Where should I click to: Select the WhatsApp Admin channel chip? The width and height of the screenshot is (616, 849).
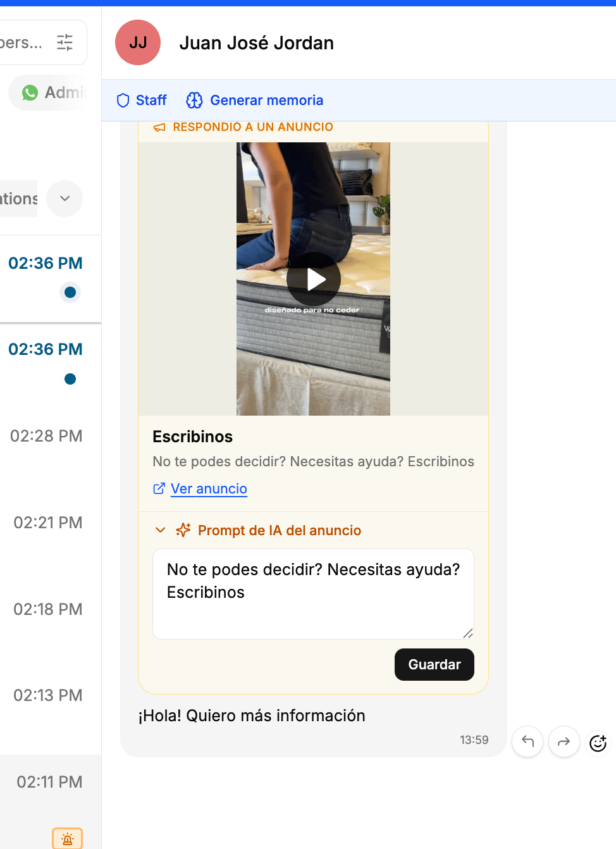coord(48,92)
